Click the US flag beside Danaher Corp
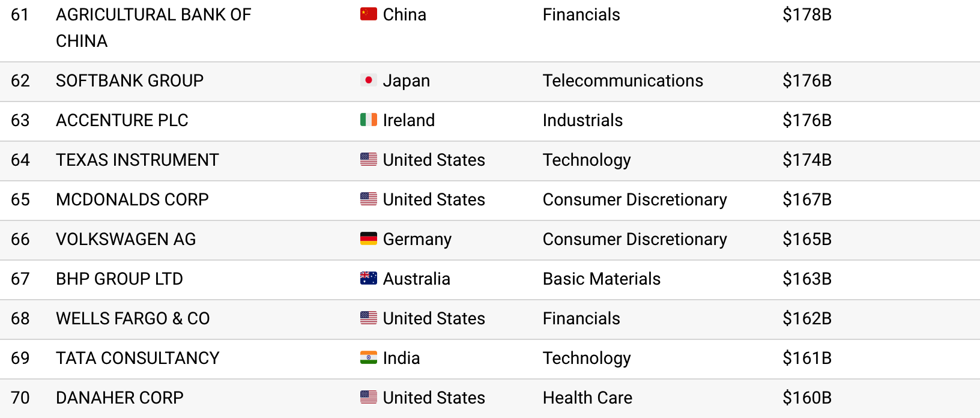 point(368,398)
